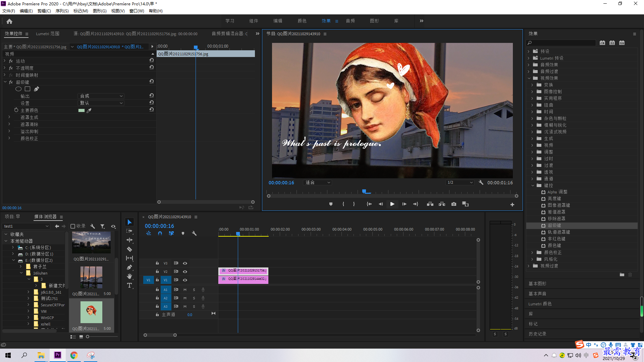Step forward one frame in Program monitor
This screenshot has width=644, height=362.
coord(404,204)
